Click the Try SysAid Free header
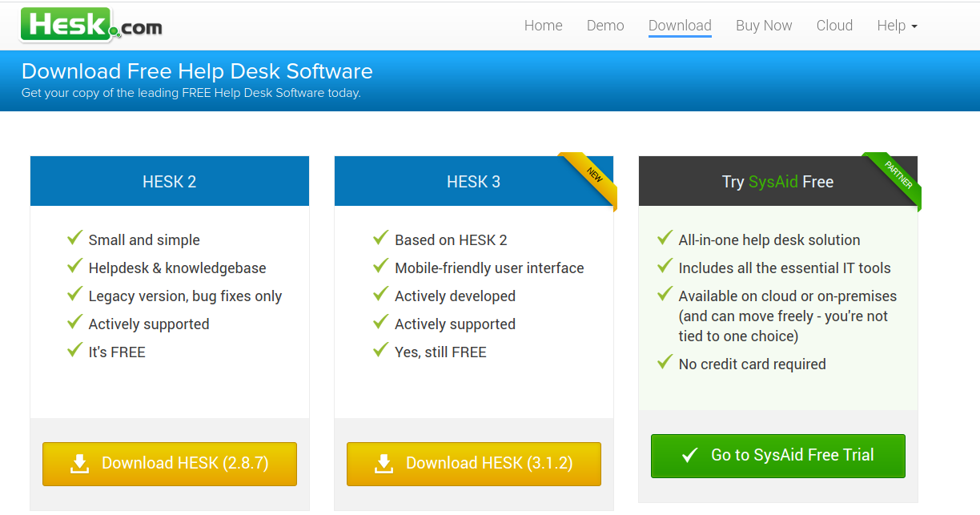Image resolution: width=980 pixels, height=515 pixels. tap(778, 181)
